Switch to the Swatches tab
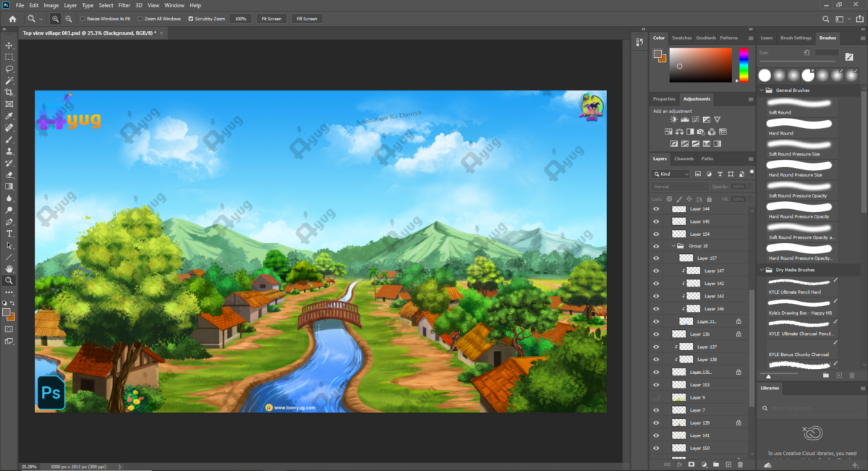Viewport: 868px width, 471px height. [x=681, y=38]
